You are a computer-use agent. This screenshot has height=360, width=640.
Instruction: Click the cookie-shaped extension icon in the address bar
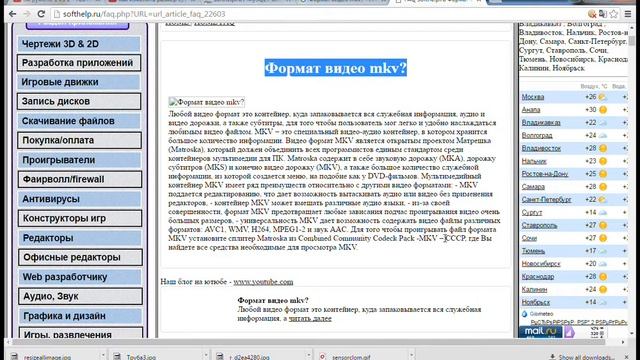[592, 14]
